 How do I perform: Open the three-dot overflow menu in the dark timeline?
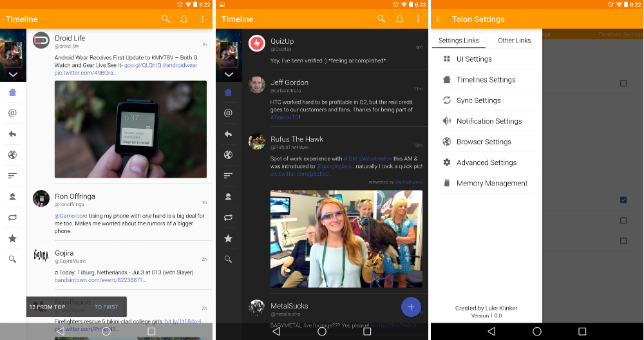[418, 19]
